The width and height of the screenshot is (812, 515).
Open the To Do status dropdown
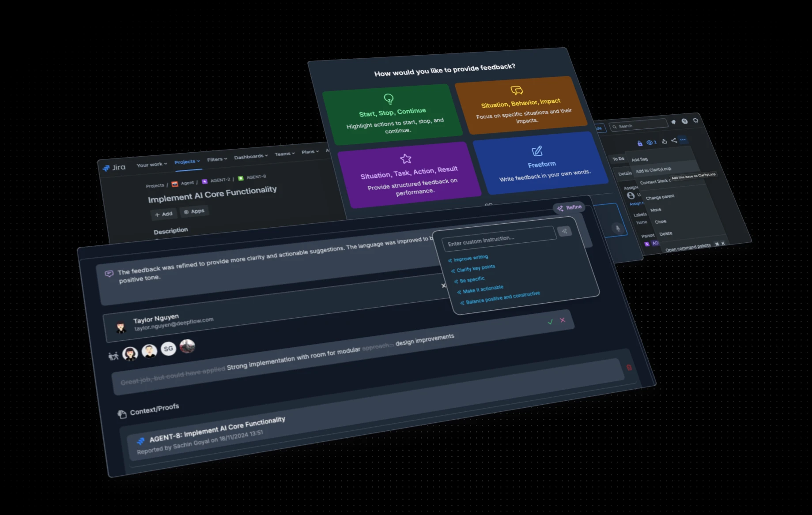[619, 159]
